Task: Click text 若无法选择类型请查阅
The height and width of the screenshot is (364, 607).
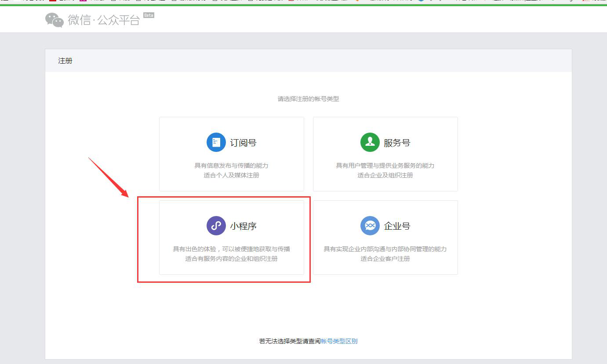Action: click(290, 341)
